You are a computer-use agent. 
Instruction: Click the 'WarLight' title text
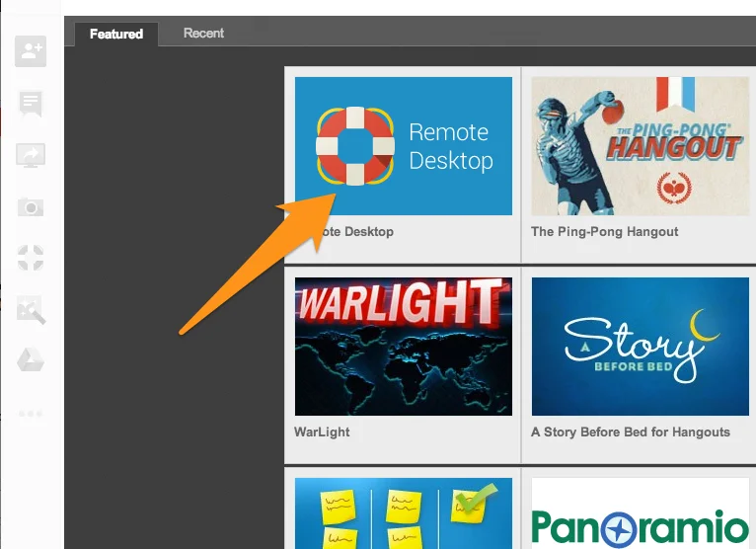322,431
